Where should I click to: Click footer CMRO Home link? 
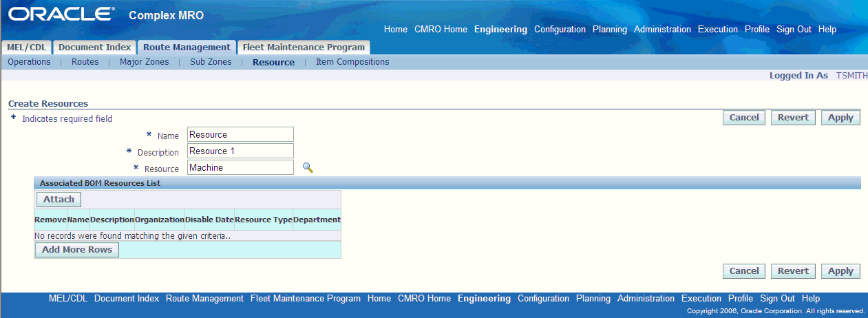point(424,299)
